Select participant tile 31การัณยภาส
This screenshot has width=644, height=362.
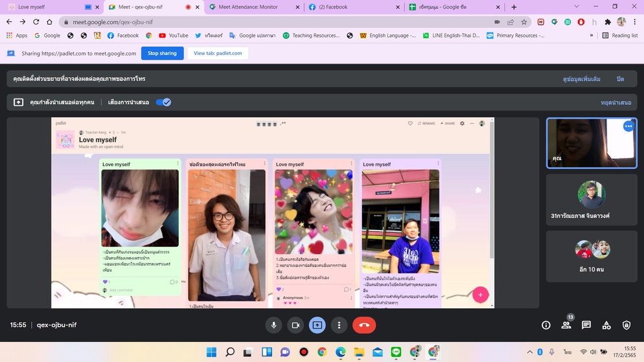click(592, 199)
